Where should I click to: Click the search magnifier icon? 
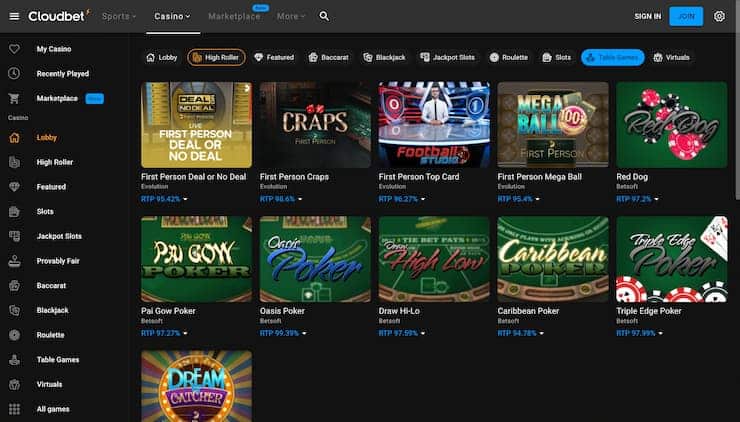[x=324, y=17]
